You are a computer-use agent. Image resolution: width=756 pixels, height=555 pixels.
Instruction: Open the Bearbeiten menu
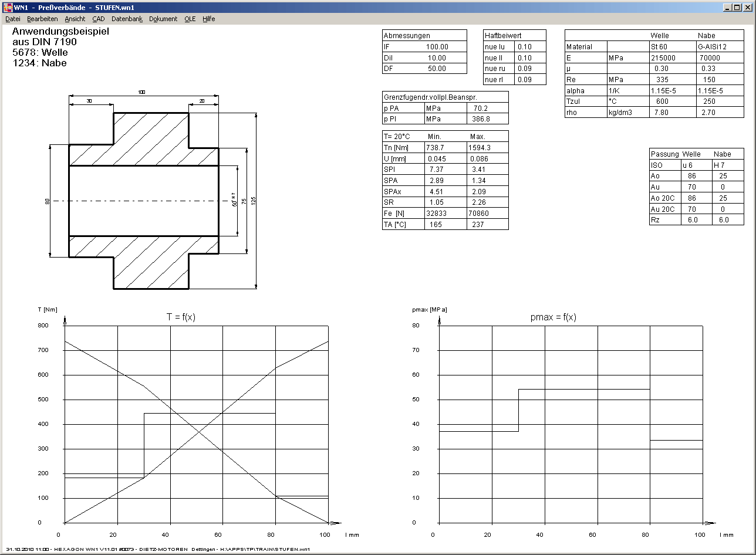tap(42, 19)
